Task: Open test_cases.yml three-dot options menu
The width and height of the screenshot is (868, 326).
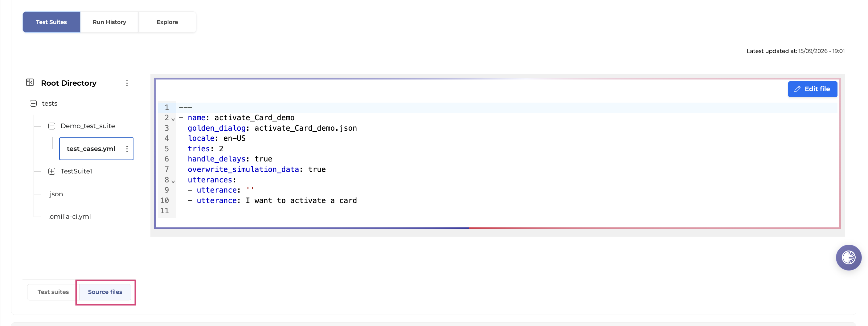Action: (127, 149)
